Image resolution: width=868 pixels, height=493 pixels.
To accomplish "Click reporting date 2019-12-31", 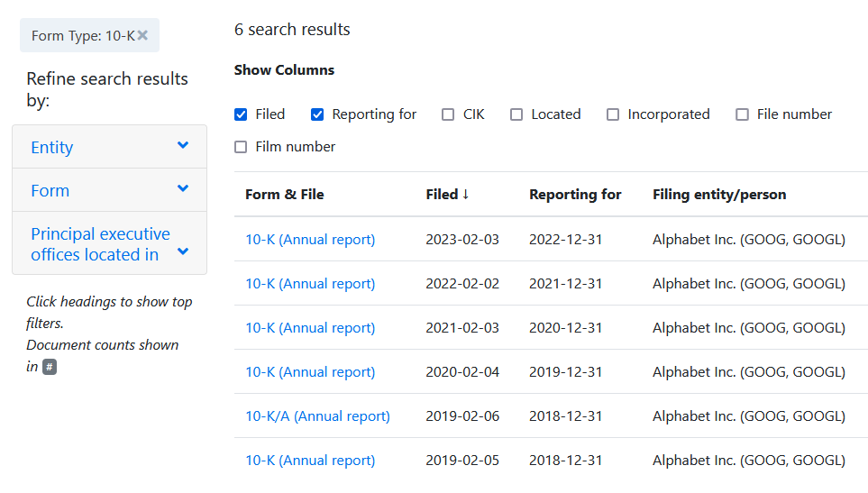I will pyautogui.click(x=566, y=372).
